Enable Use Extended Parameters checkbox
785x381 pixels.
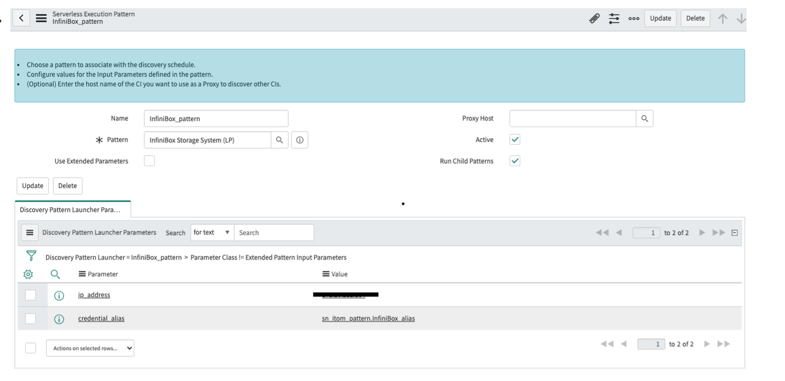point(149,161)
